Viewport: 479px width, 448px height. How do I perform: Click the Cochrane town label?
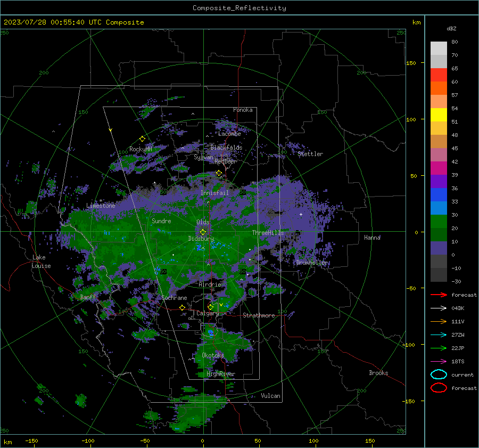[x=174, y=298]
